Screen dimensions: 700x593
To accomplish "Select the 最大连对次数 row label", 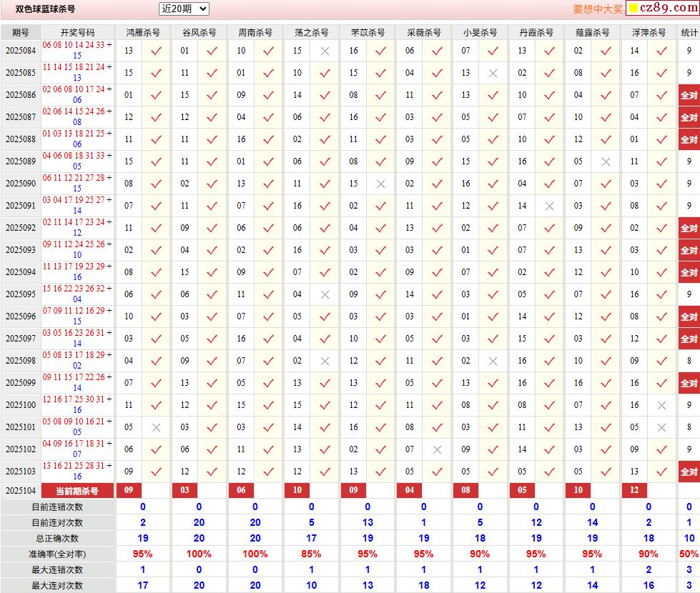I will [x=58, y=585].
